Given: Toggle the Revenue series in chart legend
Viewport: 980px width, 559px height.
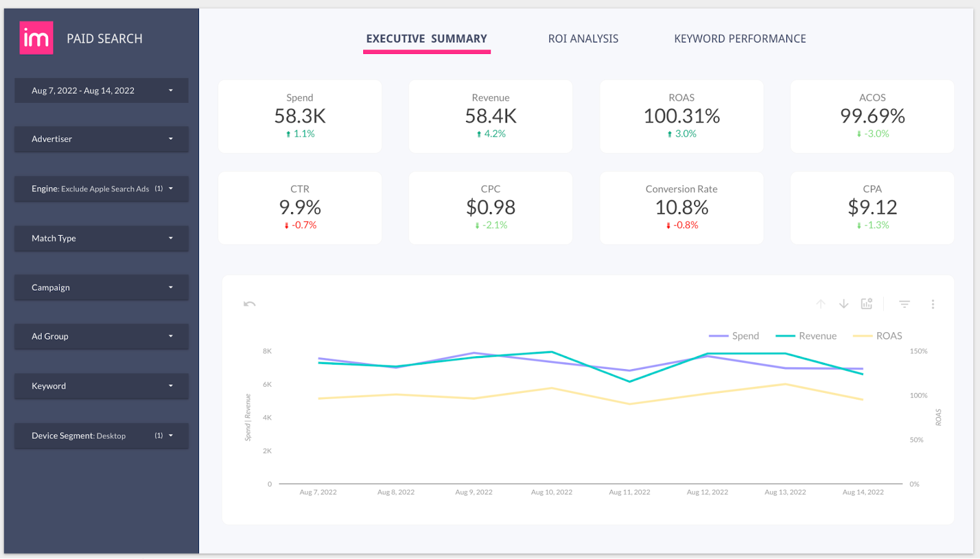Looking at the screenshot, I should click(x=807, y=336).
